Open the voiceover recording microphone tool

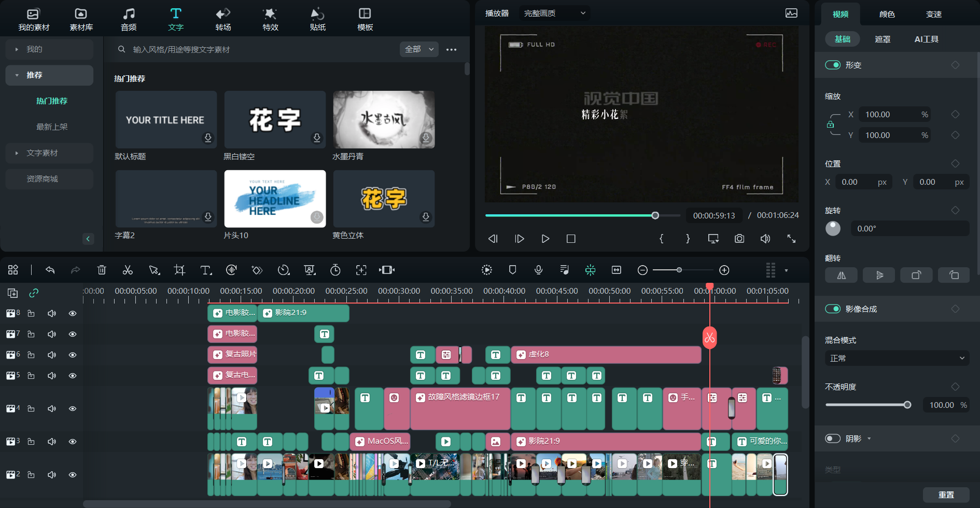coord(538,270)
